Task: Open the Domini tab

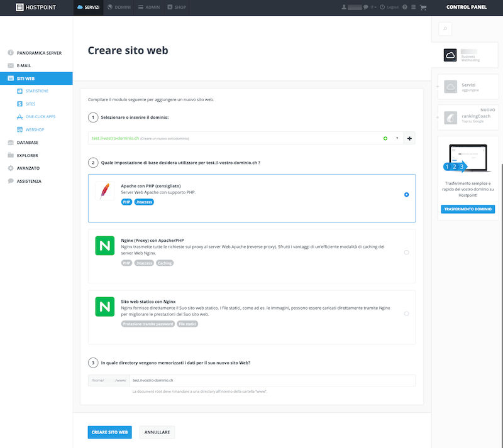Action: tap(119, 7)
